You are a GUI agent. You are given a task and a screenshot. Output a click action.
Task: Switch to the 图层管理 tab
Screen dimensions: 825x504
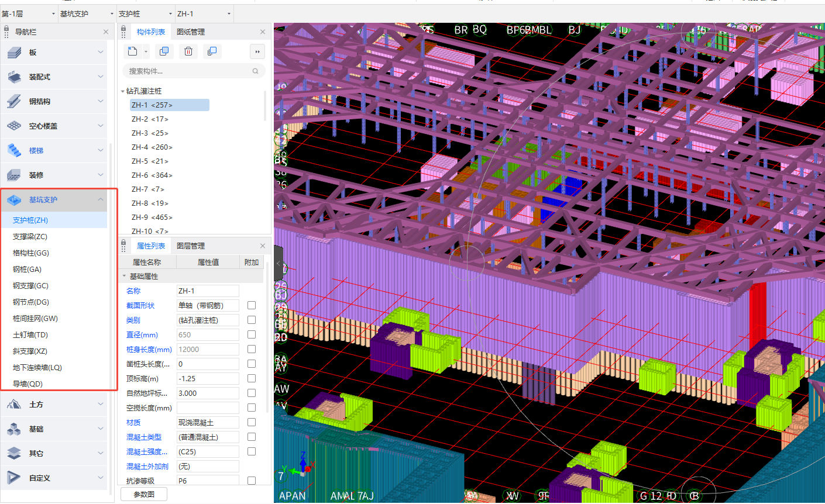(x=191, y=246)
